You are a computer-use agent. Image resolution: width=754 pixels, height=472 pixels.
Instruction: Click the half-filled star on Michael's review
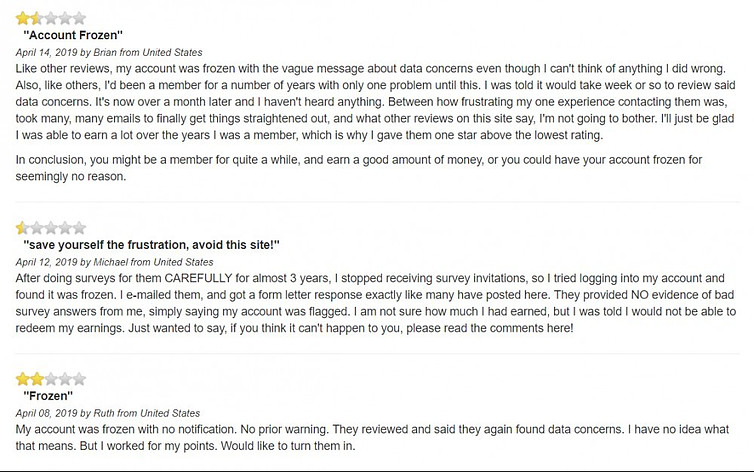point(23,228)
